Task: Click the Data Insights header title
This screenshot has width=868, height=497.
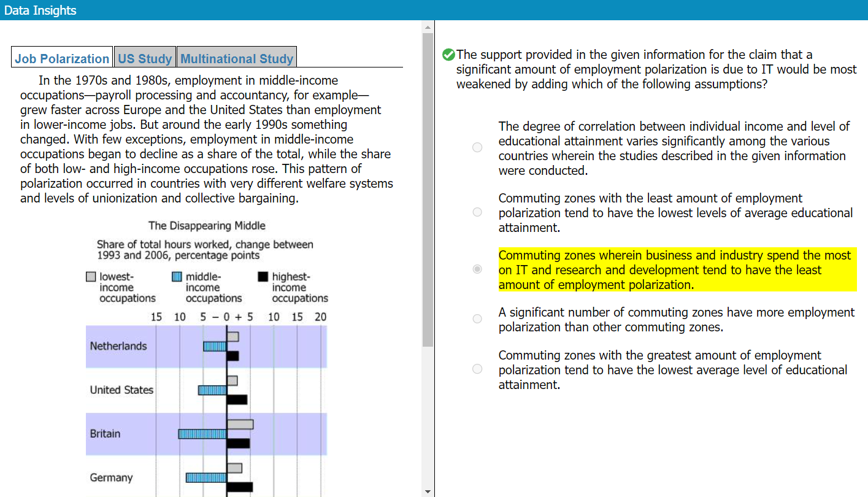Action: pyautogui.click(x=40, y=10)
